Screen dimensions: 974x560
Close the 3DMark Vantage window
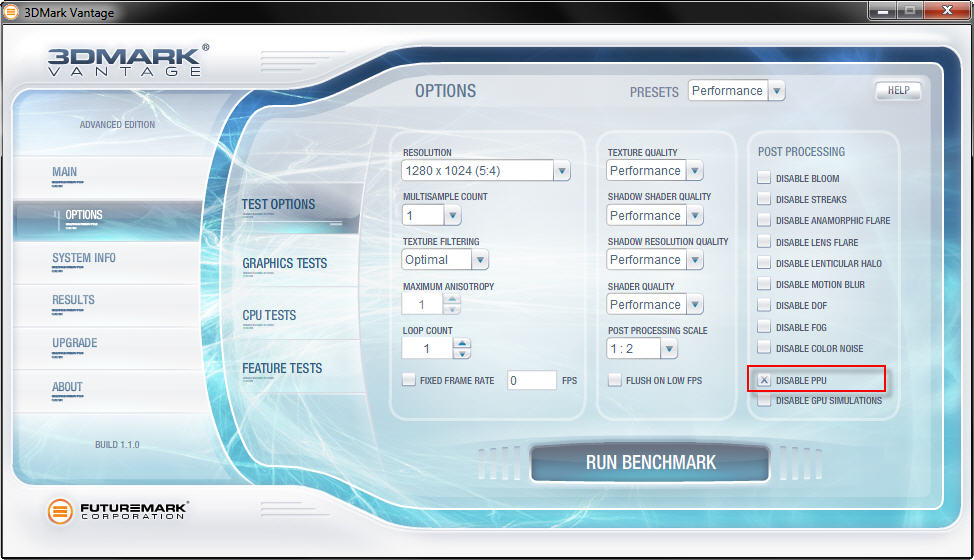947,11
